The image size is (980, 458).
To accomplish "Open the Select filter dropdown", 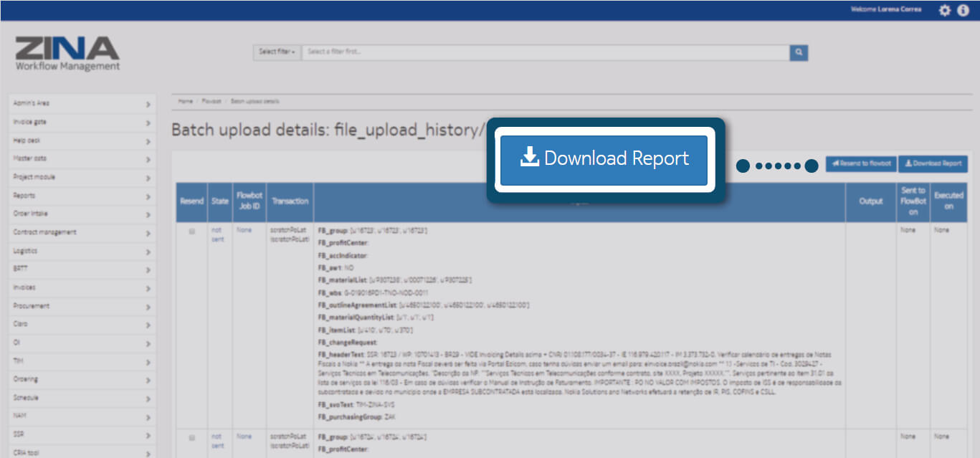I will 277,52.
